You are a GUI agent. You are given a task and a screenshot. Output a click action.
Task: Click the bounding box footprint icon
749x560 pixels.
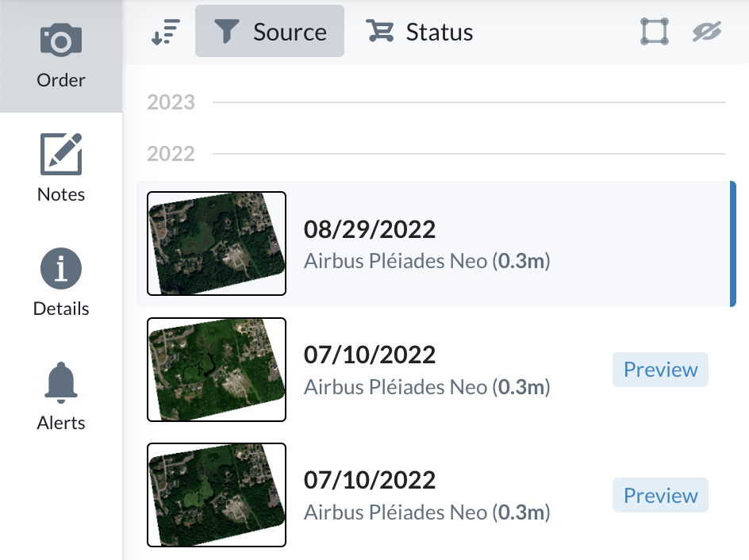click(655, 32)
